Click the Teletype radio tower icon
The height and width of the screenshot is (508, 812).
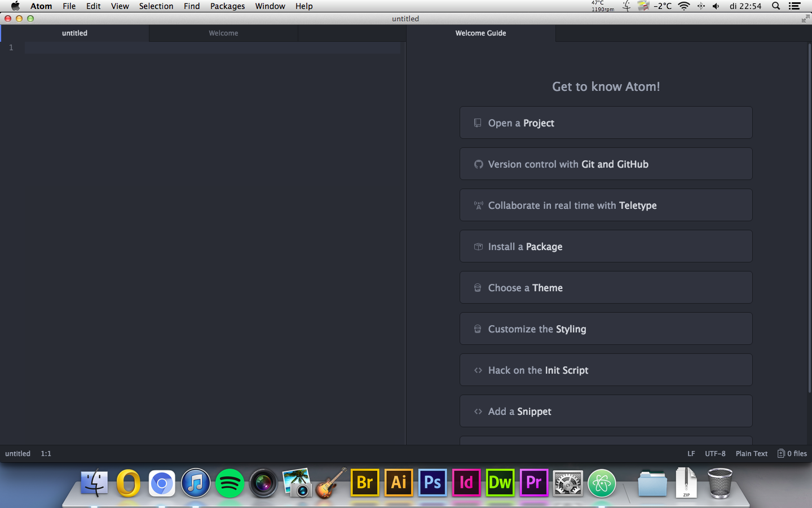pos(478,205)
